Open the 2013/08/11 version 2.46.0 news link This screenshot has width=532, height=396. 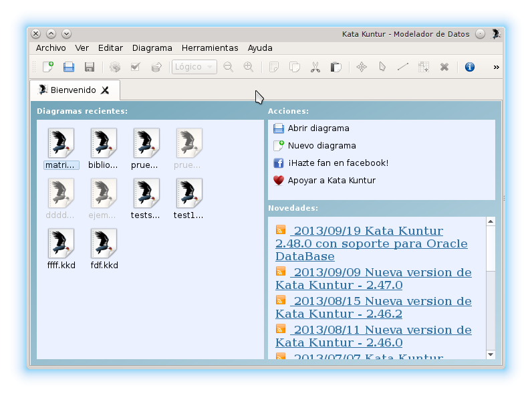click(x=373, y=336)
